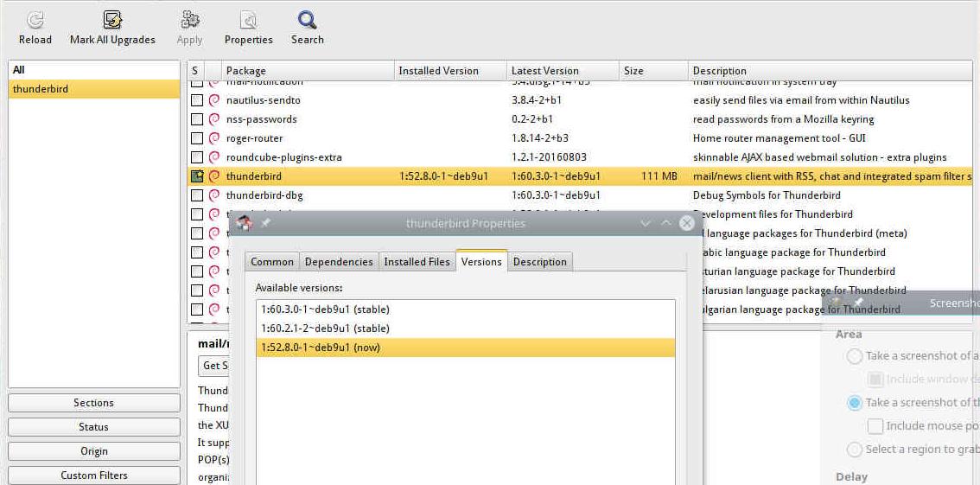Open package Properties from the toolbar

coord(249,20)
